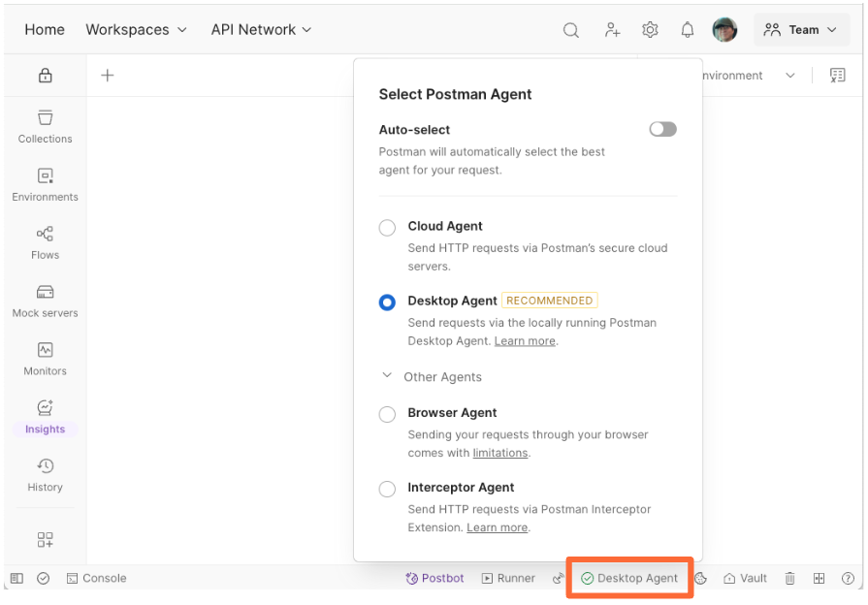The image size is (868, 605).
Task: Open the Vault from the status bar
Action: pyautogui.click(x=745, y=578)
